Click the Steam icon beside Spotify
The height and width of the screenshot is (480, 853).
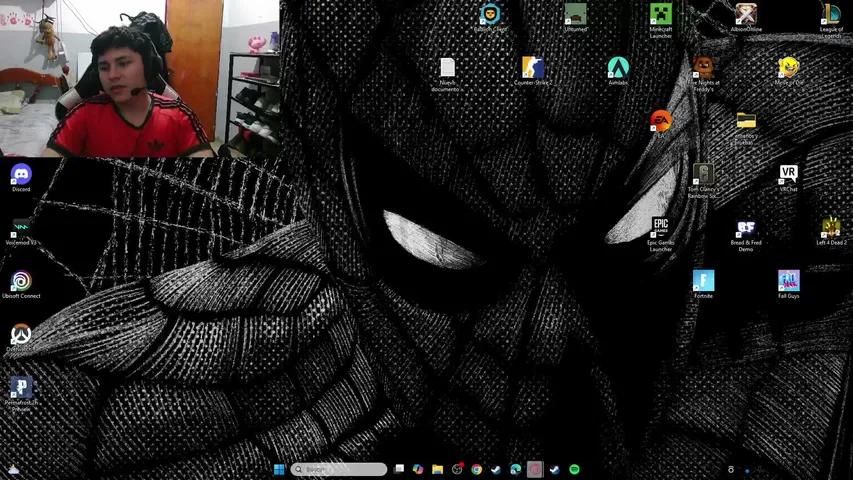554,469
